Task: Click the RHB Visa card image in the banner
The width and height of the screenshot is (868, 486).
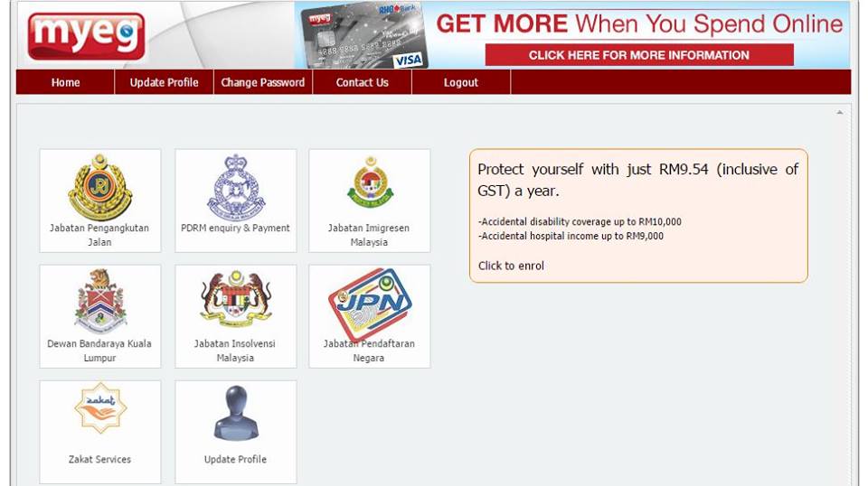Action: coord(363,35)
